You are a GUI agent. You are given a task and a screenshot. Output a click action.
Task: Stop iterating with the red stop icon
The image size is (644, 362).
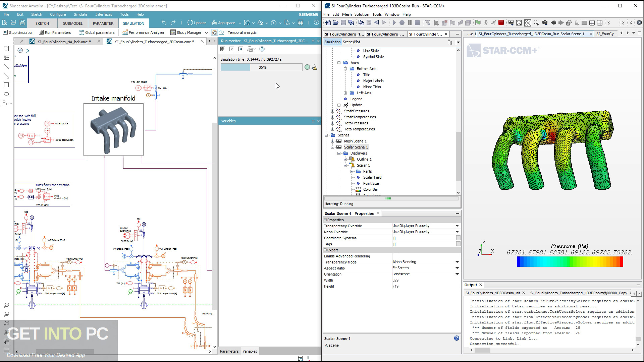point(501,23)
